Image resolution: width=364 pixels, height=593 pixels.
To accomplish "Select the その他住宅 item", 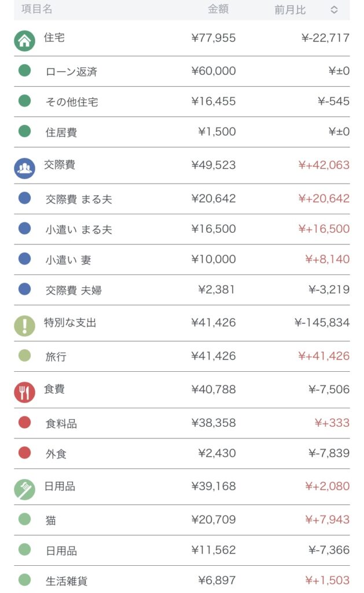I will (72, 102).
